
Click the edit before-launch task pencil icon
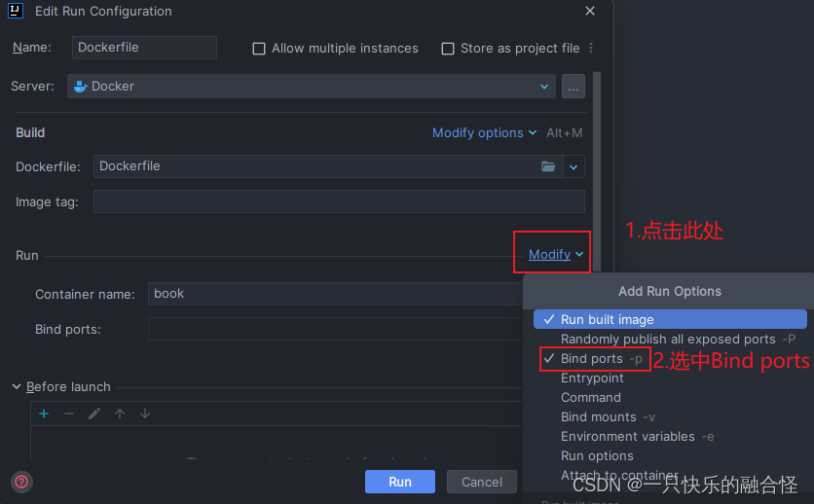click(x=94, y=414)
